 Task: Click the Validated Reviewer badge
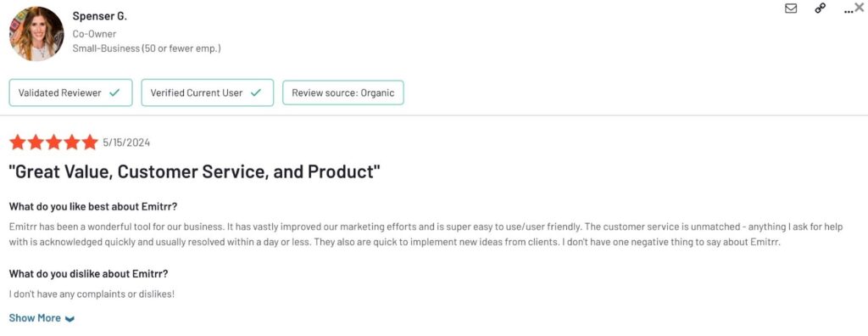point(70,92)
